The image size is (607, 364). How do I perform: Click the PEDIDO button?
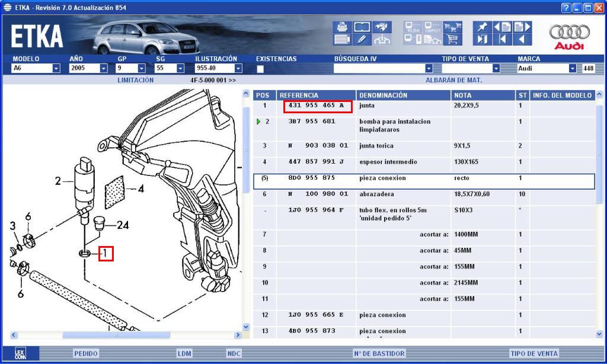pyautogui.click(x=86, y=353)
